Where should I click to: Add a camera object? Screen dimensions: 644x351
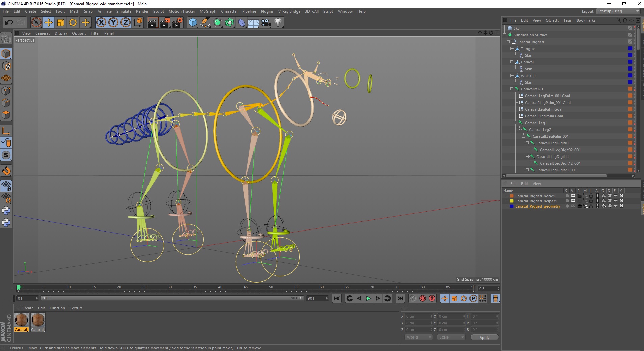266,23
